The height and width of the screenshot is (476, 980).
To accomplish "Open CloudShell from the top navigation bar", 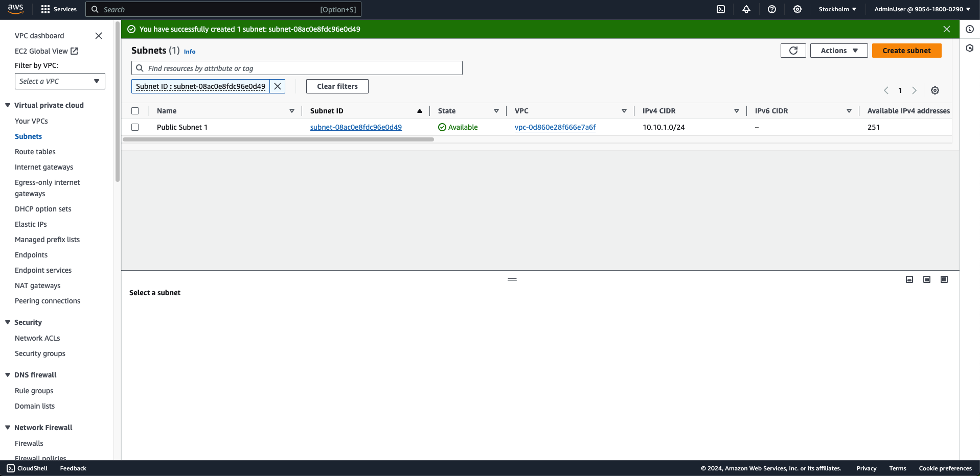I will pyautogui.click(x=721, y=9).
